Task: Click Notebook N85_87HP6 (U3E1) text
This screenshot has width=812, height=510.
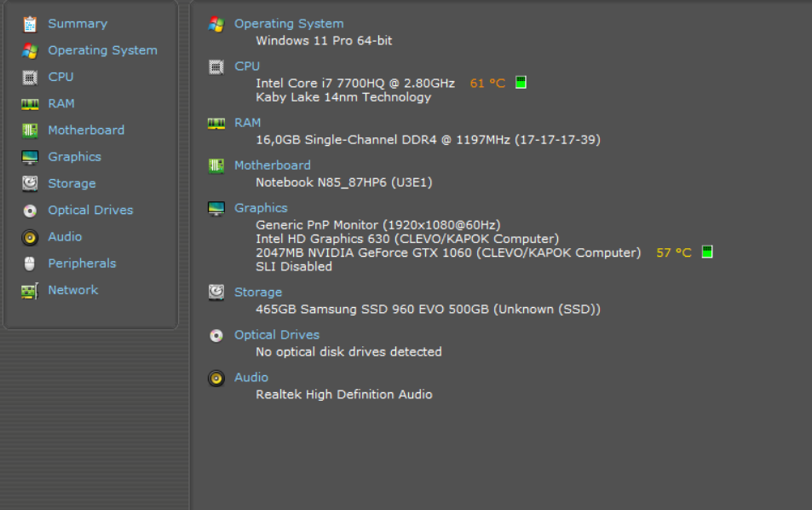Action: click(x=344, y=183)
